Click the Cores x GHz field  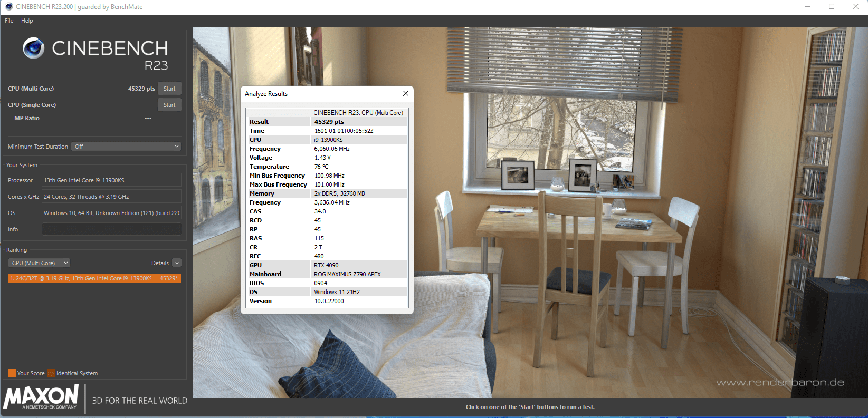pos(112,197)
